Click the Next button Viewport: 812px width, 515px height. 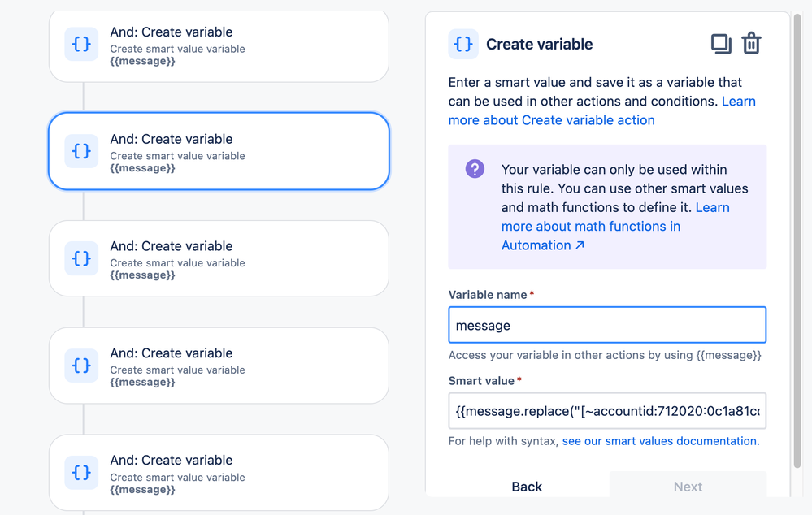[688, 487]
